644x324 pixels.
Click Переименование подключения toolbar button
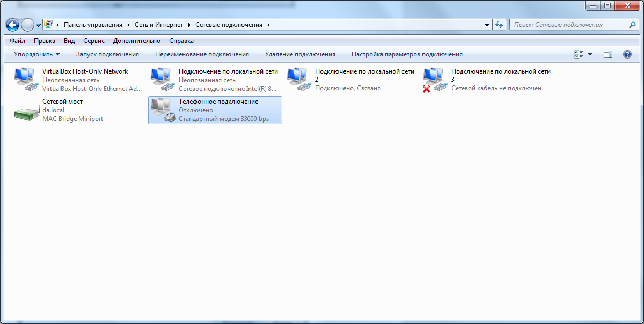tap(202, 54)
